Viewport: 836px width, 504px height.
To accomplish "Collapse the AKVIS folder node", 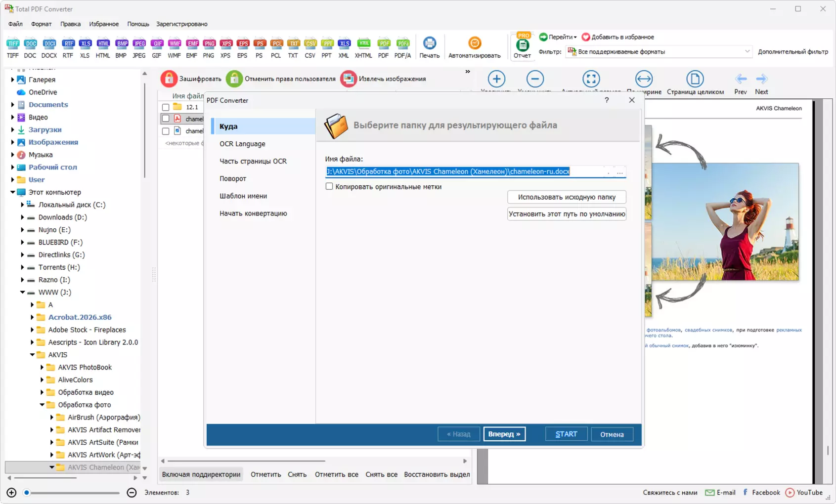I will click(x=32, y=355).
